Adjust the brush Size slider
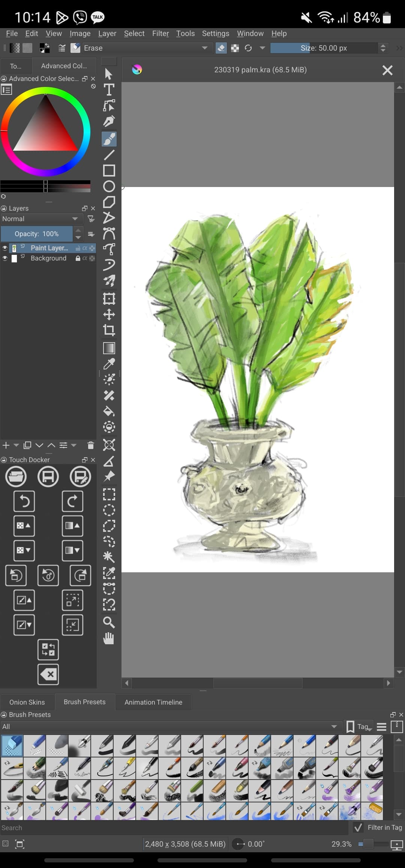Screen dimensions: 405x868 pyautogui.click(x=324, y=48)
